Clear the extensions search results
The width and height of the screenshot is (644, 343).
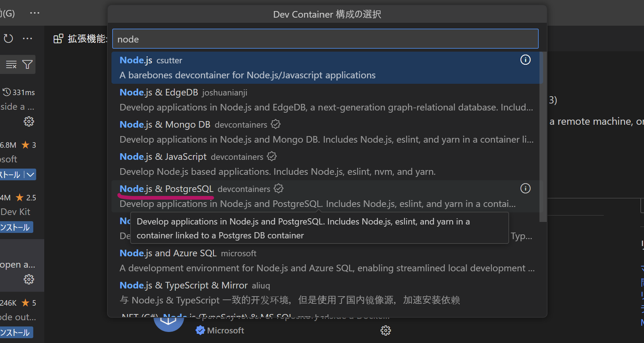coord(11,65)
